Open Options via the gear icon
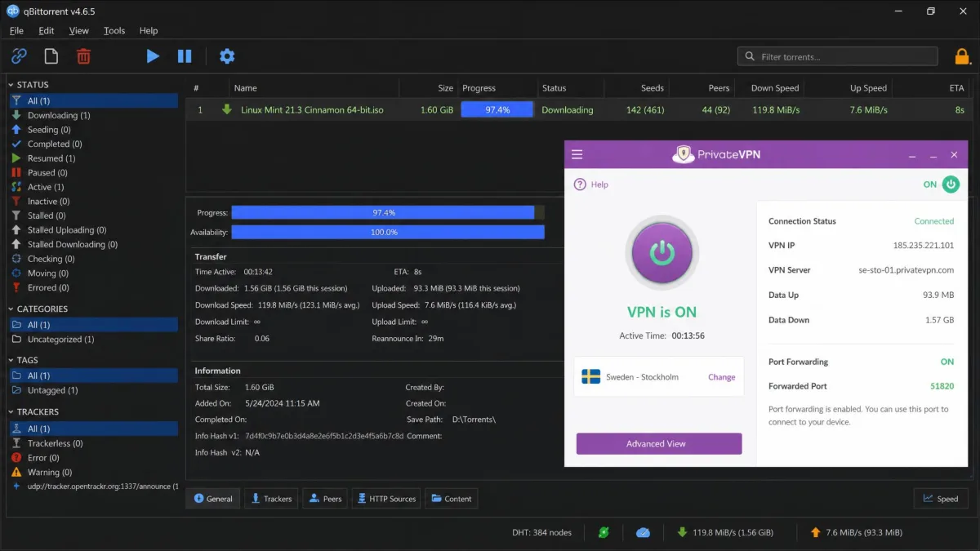 [227, 56]
